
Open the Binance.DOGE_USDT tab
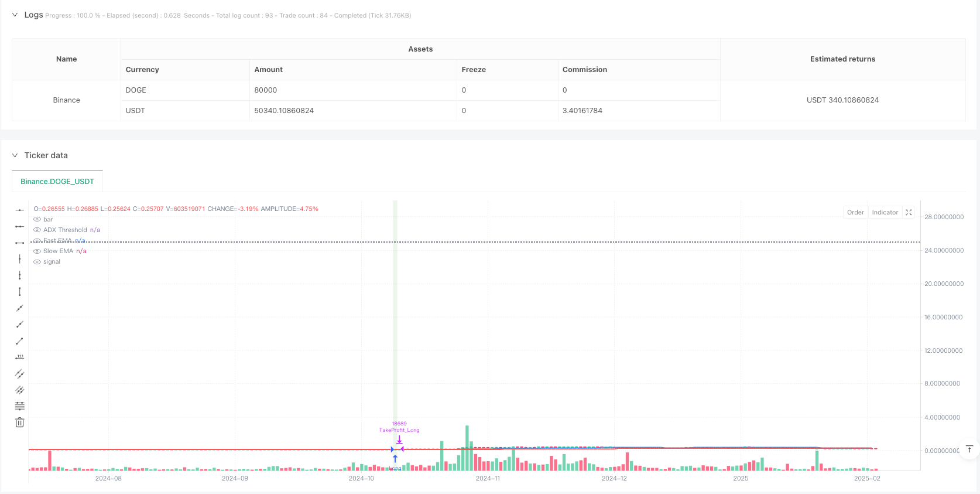coord(57,181)
